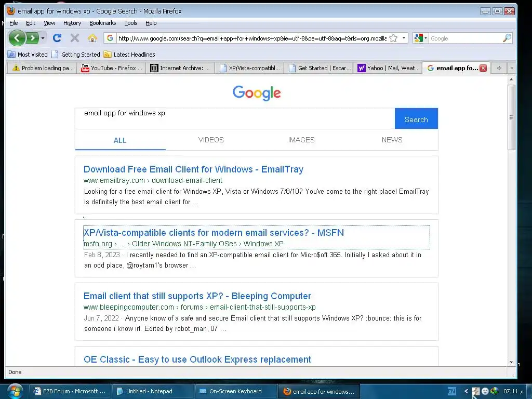Image resolution: width=532 pixels, height=399 pixels.
Task: Switch to the Yahoo Mail tab
Action: (388, 68)
